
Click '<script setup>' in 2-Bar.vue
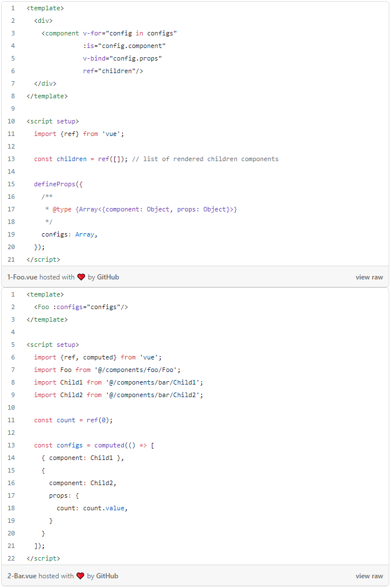pos(53,345)
